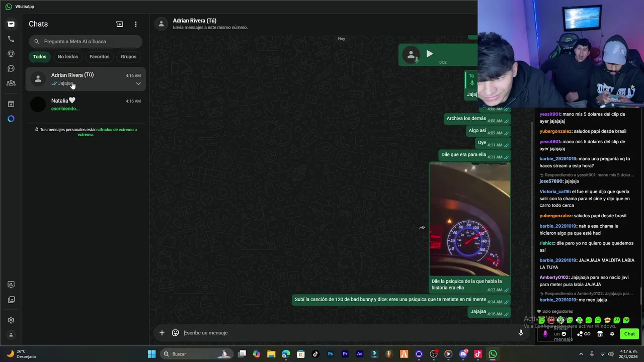The width and height of the screenshot is (644, 362).
Task: Click WhatsApp icon on the taskbar
Action: [x=493, y=354]
